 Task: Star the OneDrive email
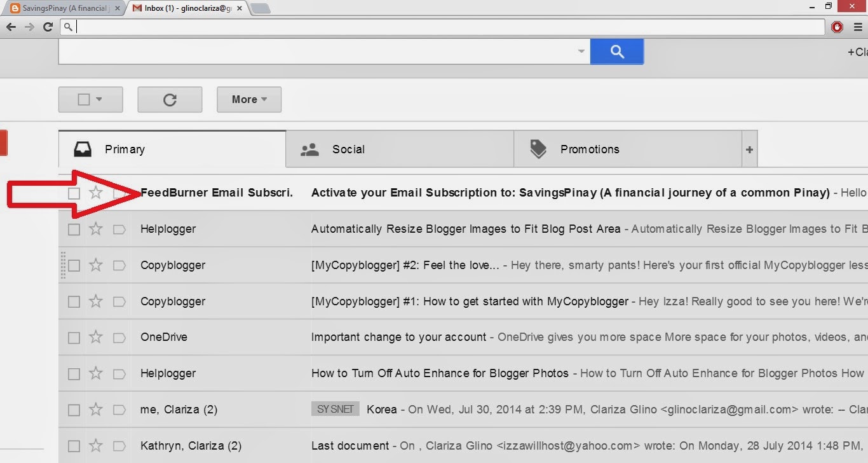point(95,337)
